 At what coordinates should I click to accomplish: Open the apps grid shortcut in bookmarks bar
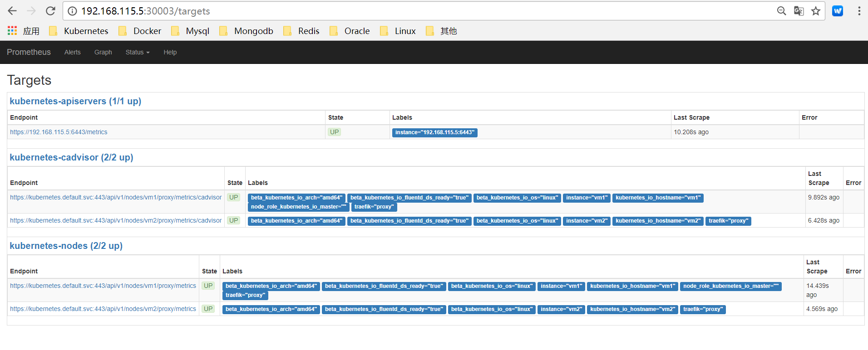point(23,31)
